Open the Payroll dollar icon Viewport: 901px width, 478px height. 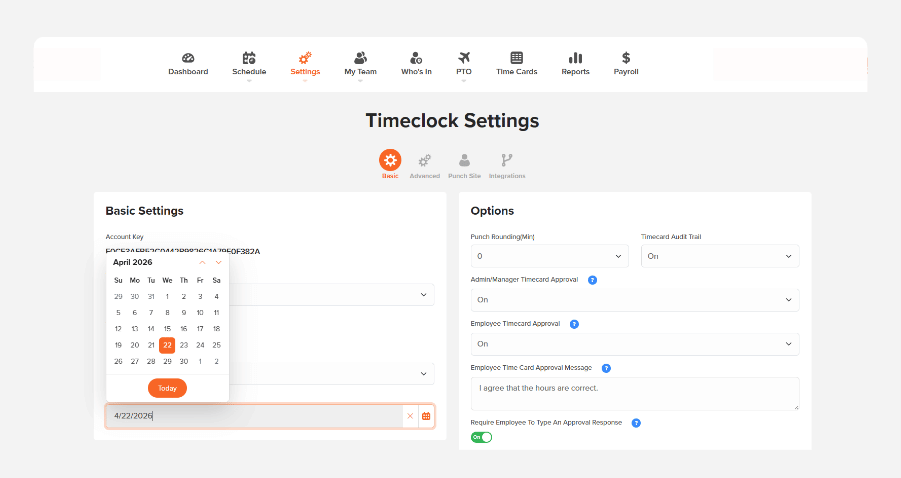point(626,57)
